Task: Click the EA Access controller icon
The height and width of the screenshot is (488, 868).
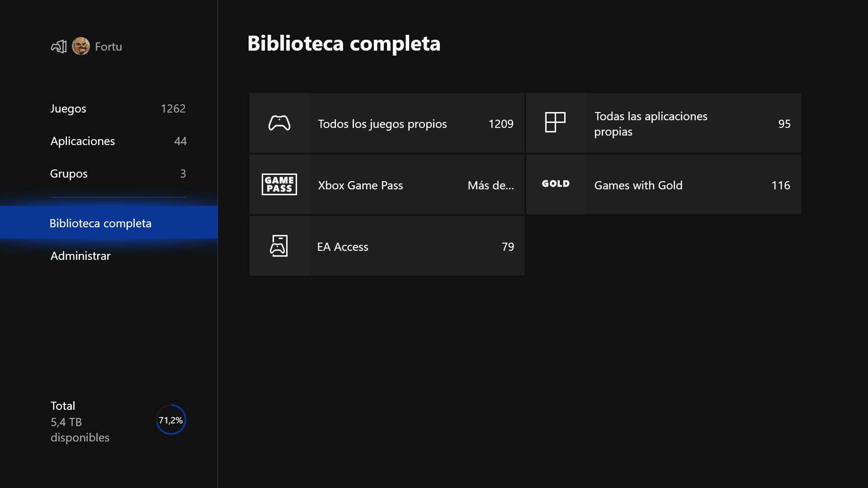Action: pyautogui.click(x=279, y=246)
